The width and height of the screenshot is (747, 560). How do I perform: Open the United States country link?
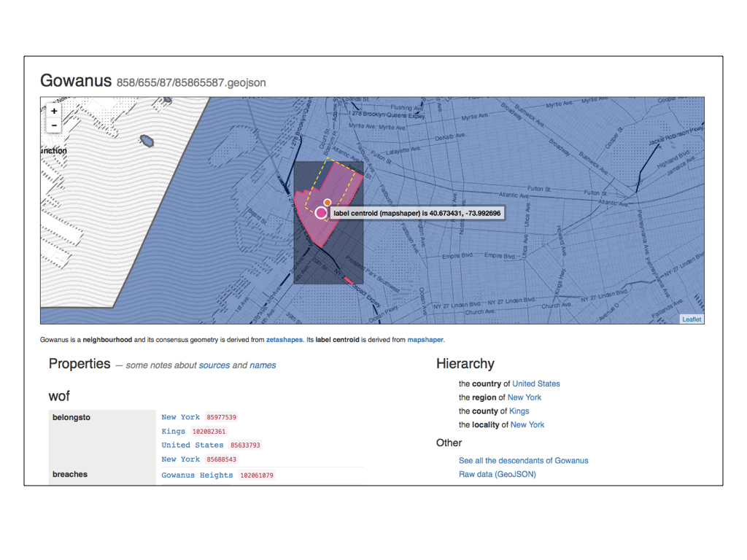[x=536, y=384]
